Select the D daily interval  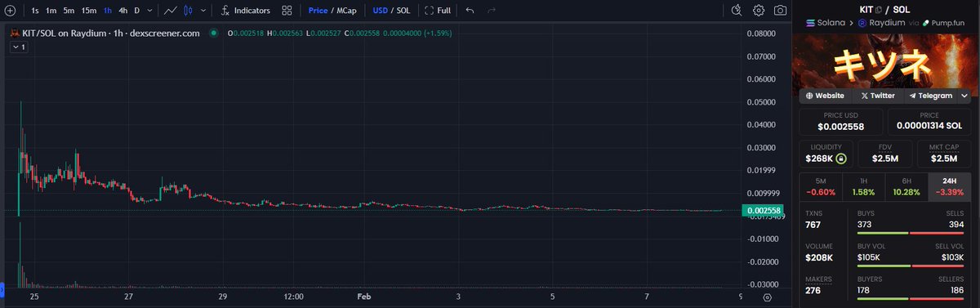point(136,11)
